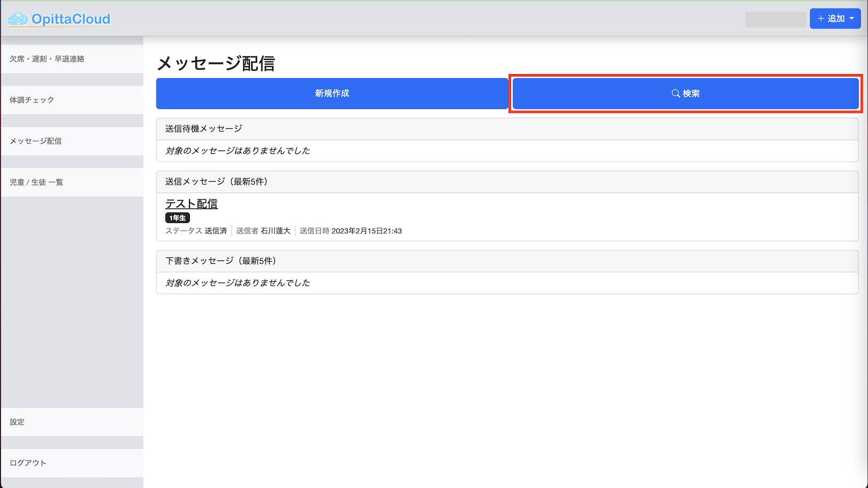Viewport: 868px width, 488px height.
Task: Open the テスト配信 message link
Action: 192,204
